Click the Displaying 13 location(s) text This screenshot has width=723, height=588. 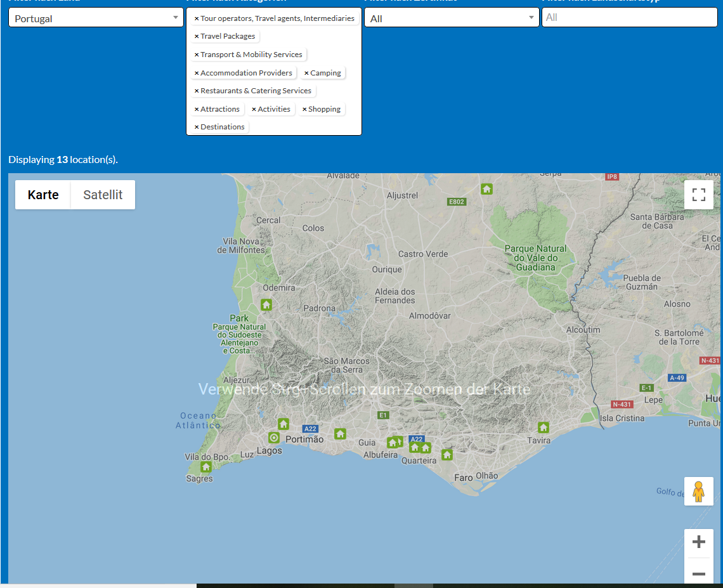[x=63, y=160]
